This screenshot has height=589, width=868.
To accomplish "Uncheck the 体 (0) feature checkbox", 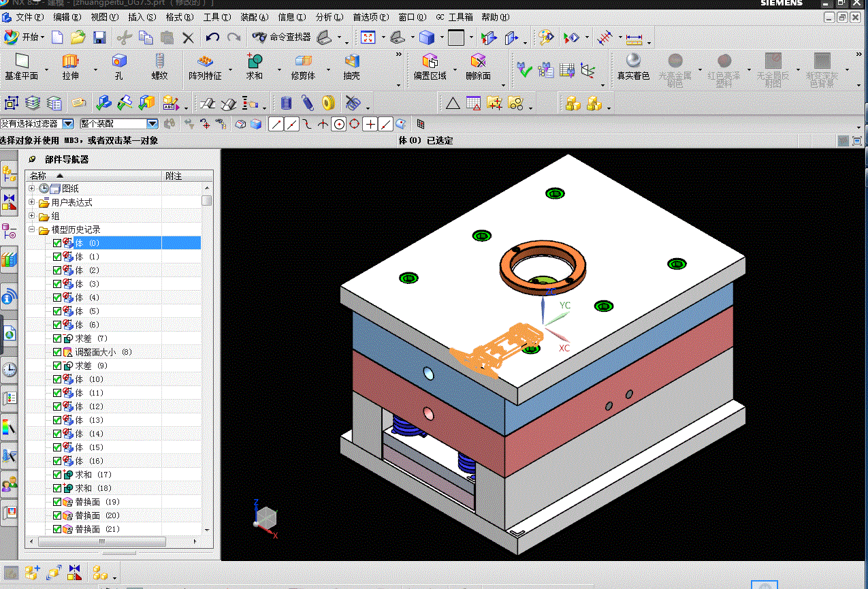I will 57,243.
